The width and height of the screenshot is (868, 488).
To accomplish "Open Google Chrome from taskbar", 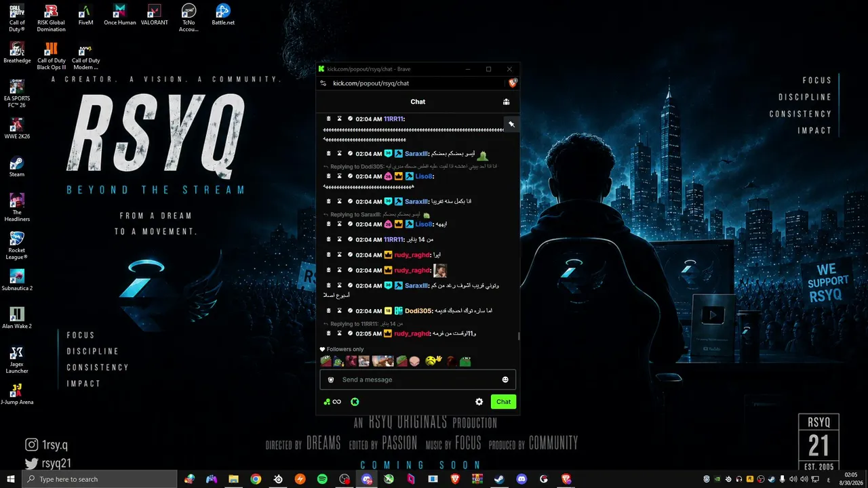I will pos(256,479).
